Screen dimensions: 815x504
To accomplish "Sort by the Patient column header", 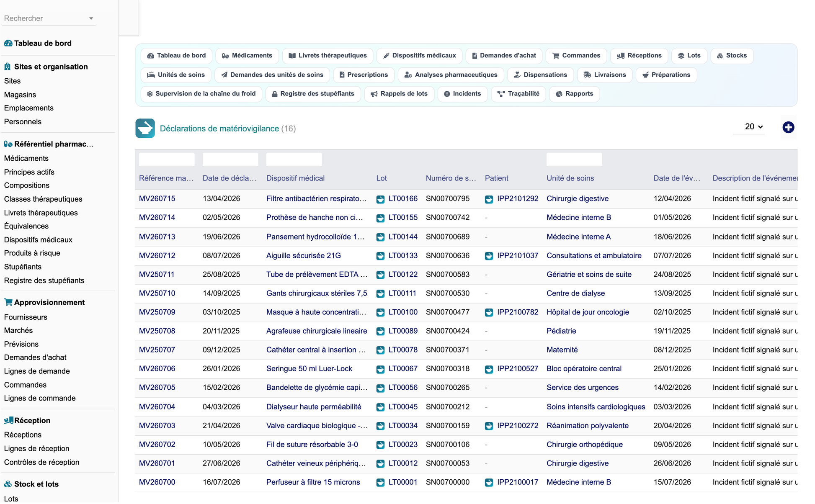I will coord(496,178).
